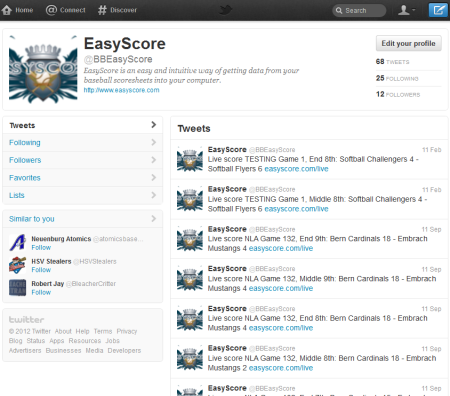
Task: Click 11 Feb timestamp on End 8th Softball tweet
Action: (432, 150)
